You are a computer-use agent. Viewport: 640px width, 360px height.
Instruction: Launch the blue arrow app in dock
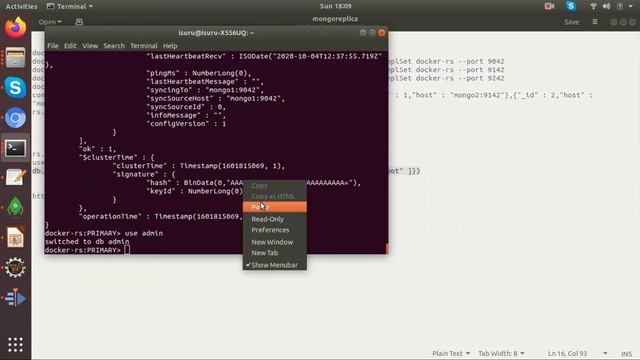point(15,298)
